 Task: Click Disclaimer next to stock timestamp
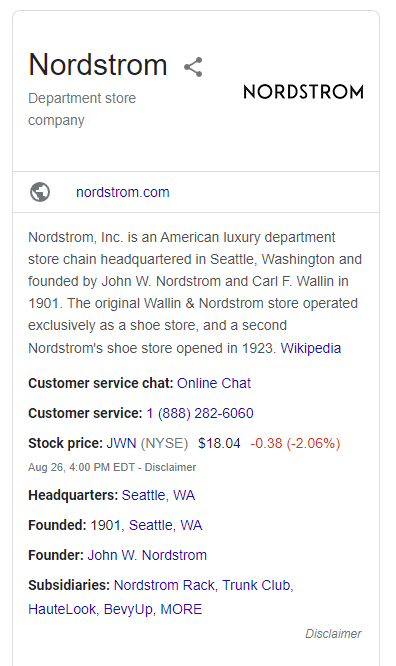click(x=170, y=467)
